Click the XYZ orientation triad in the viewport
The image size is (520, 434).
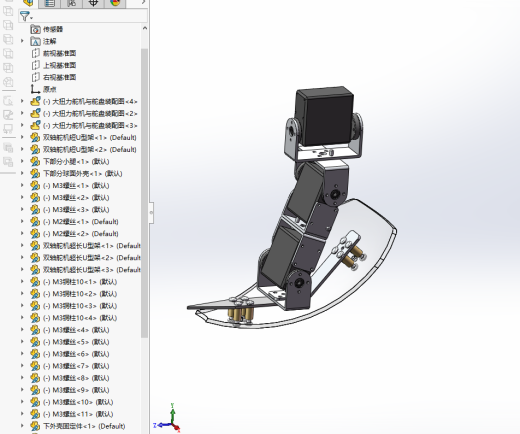pos(168,419)
